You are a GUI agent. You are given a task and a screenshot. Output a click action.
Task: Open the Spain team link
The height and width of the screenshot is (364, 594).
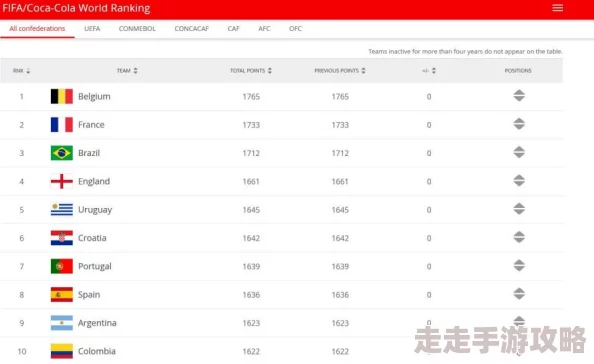pos(89,295)
